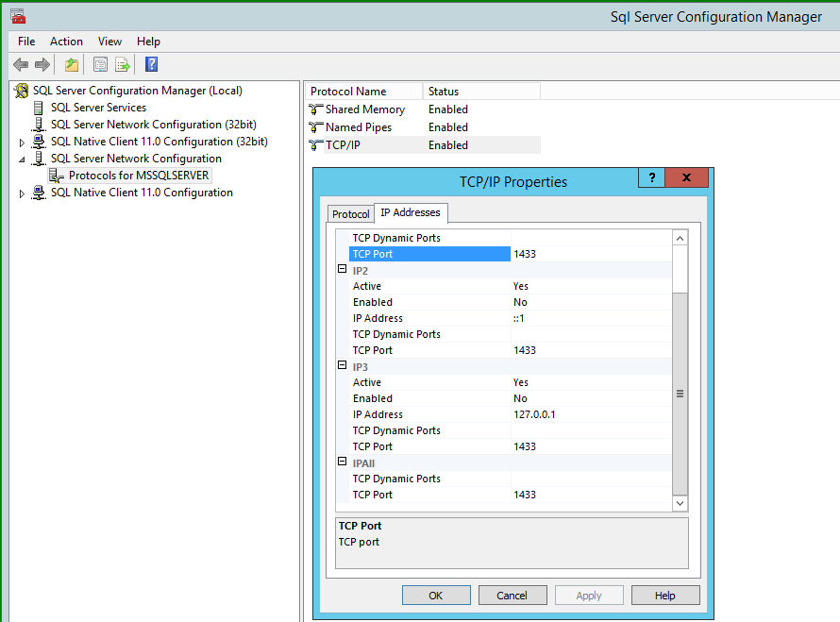This screenshot has width=840, height=622.
Task: Click the IP Addresses panel scrollbar
Action: pos(680,392)
